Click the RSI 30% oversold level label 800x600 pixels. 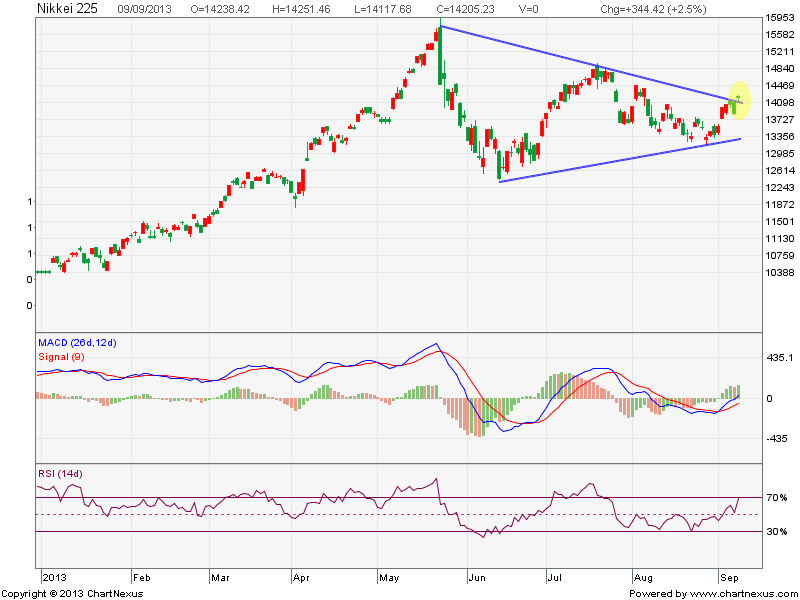tap(780, 532)
